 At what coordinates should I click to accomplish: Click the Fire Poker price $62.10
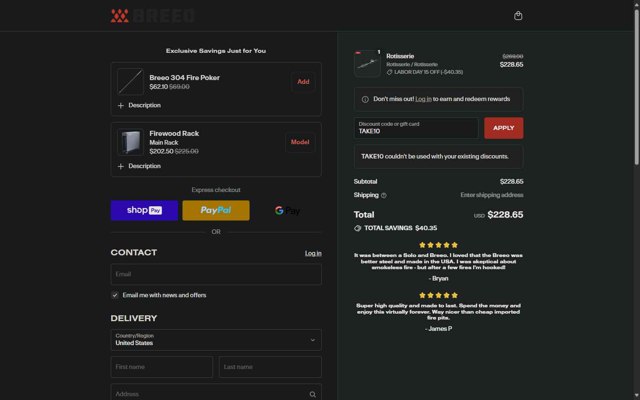click(x=158, y=87)
